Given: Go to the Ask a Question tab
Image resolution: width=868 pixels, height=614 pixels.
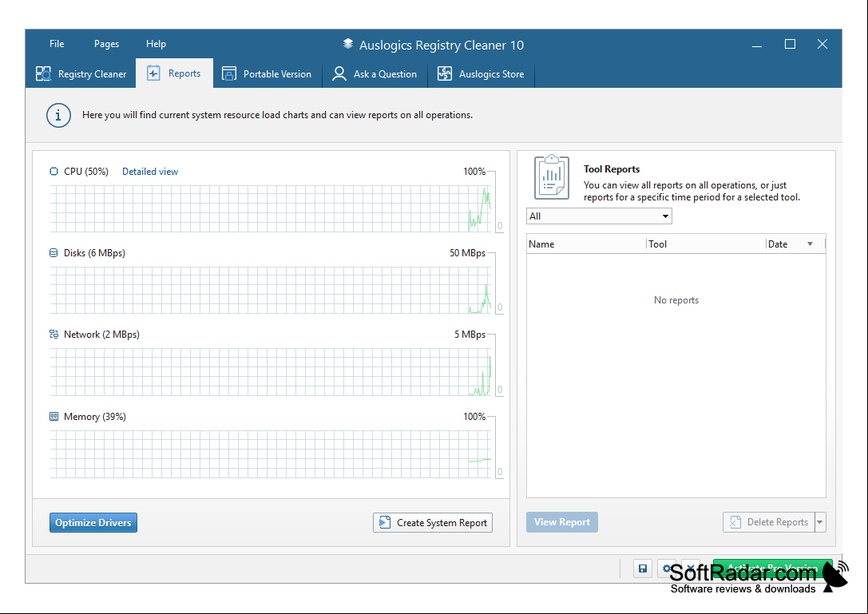Looking at the screenshot, I should (x=375, y=73).
